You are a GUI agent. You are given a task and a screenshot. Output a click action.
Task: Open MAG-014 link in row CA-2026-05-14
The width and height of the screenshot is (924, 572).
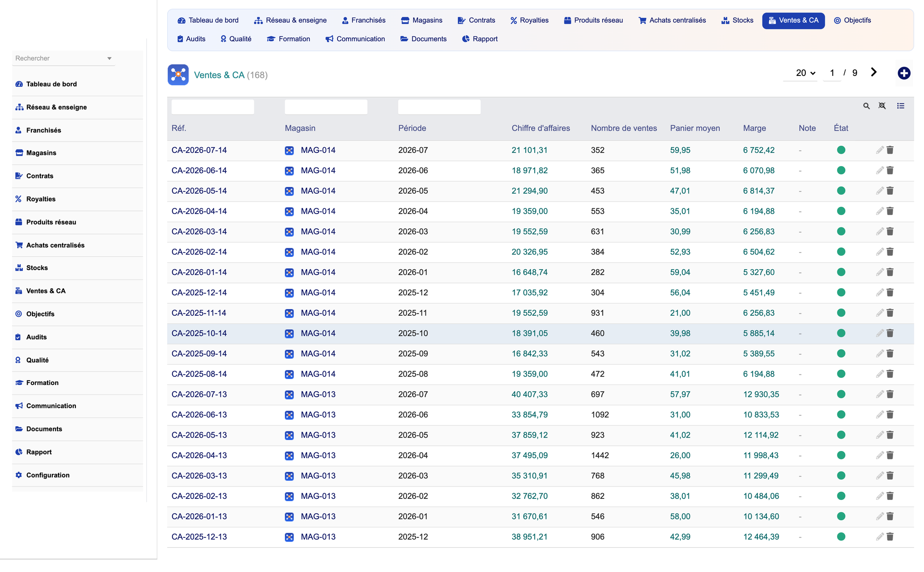pyautogui.click(x=318, y=191)
